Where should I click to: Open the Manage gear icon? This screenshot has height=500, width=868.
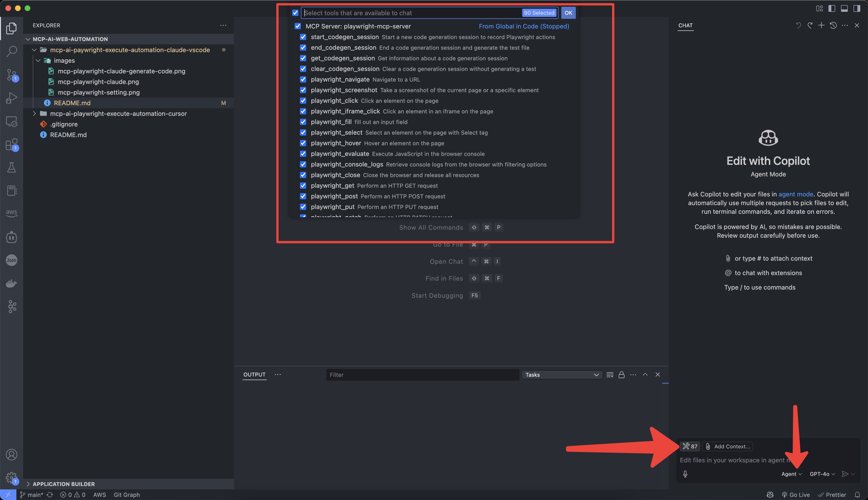coord(11,478)
